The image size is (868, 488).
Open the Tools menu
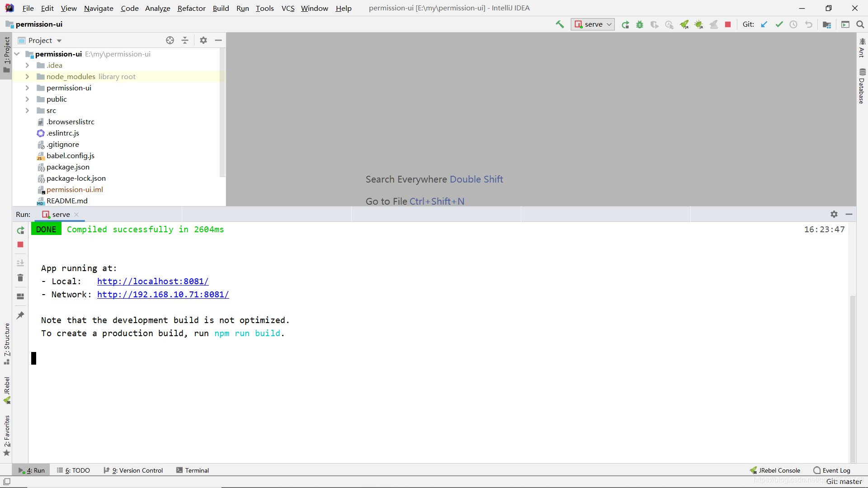click(264, 8)
